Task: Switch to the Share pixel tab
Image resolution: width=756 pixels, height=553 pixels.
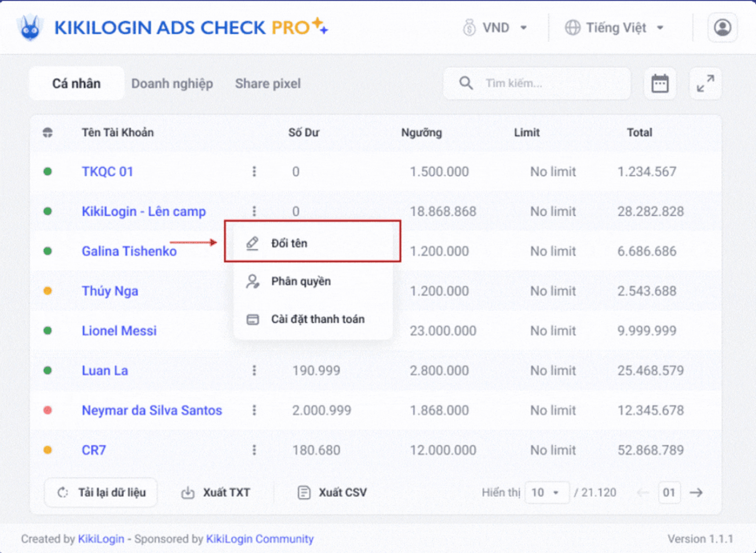Action: click(268, 84)
